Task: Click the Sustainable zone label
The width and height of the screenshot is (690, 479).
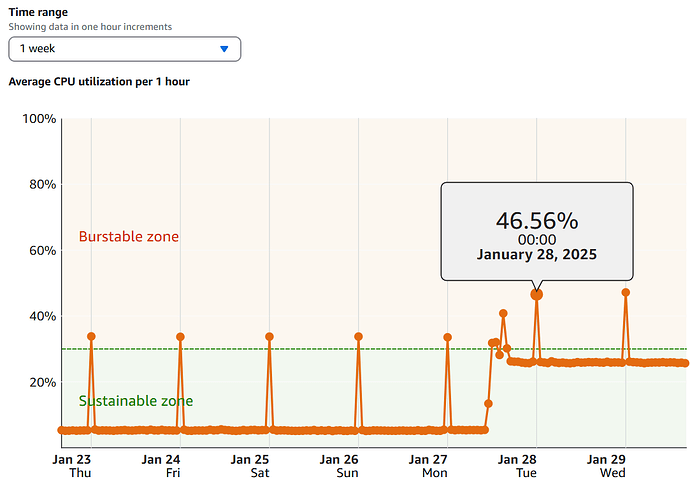Action: 136,401
